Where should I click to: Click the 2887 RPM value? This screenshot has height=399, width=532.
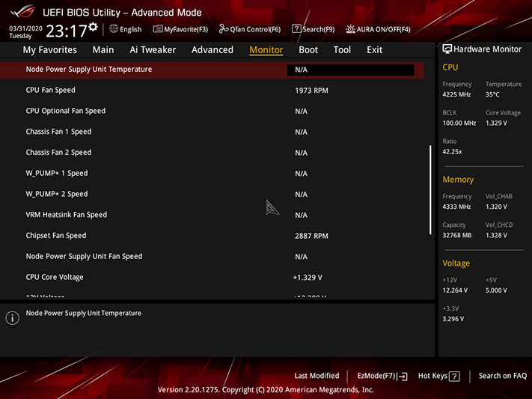pos(311,236)
